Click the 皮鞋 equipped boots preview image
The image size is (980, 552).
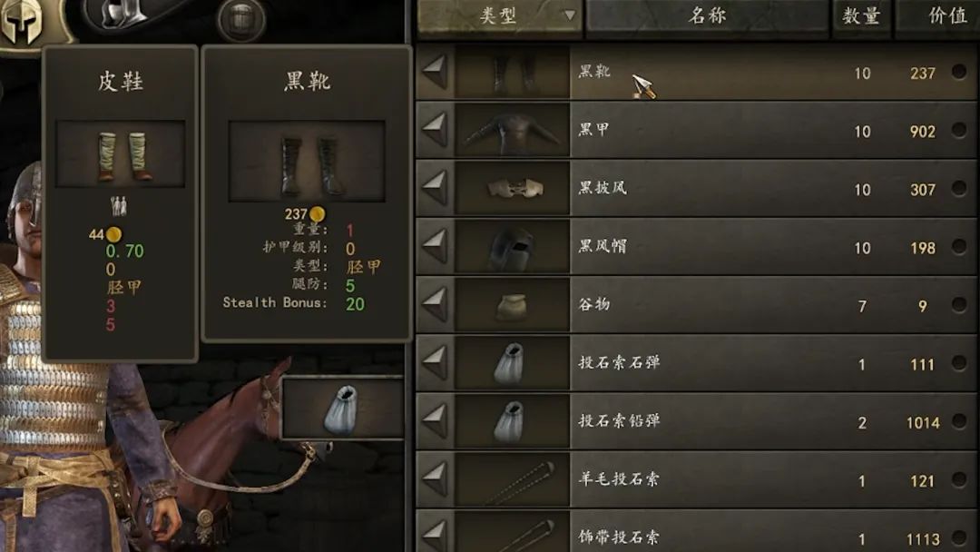tap(120, 153)
